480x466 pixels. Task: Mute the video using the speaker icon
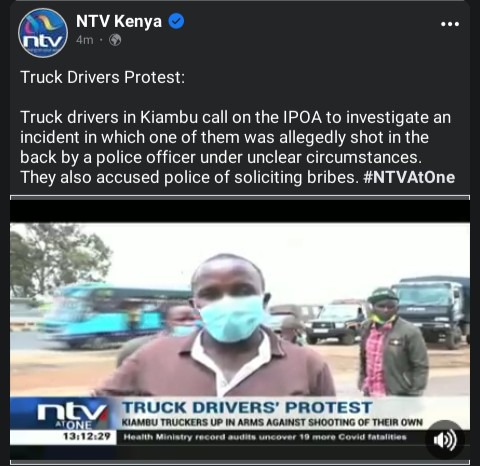[444, 440]
